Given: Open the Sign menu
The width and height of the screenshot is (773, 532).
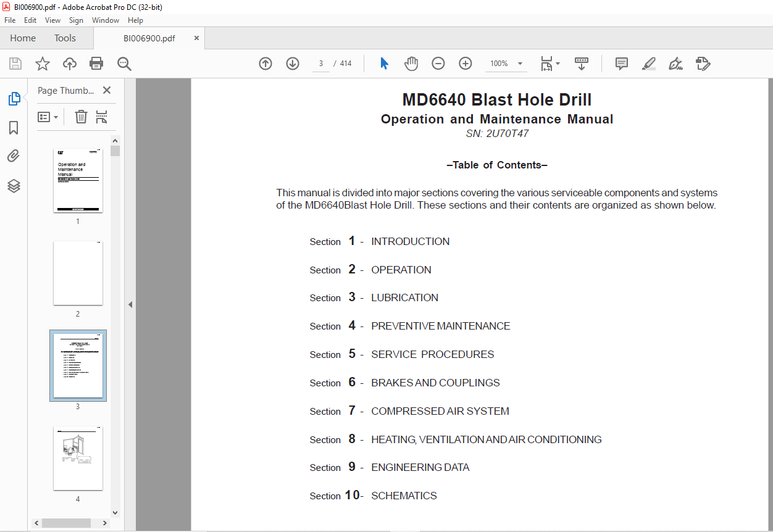Looking at the screenshot, I should point(76,20).
